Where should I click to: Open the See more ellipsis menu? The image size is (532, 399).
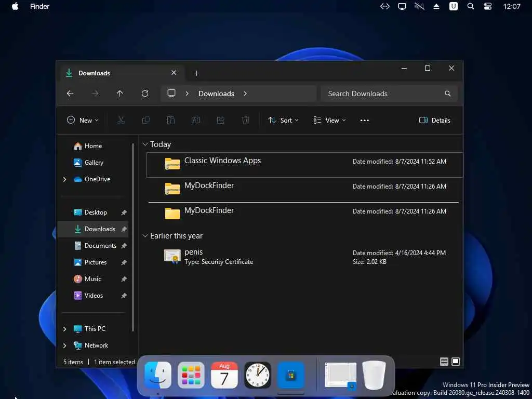click(x=364, y=120)
